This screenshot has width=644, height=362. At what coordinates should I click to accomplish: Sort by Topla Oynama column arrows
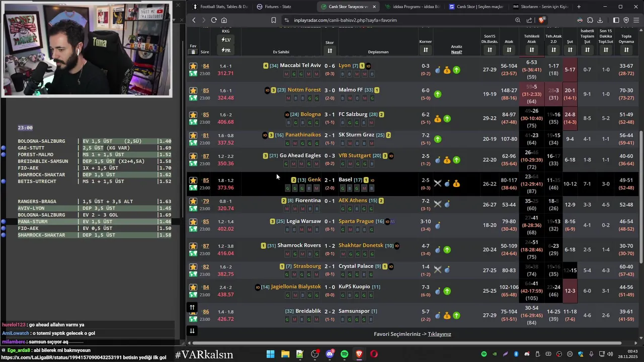tap(626, 50)
